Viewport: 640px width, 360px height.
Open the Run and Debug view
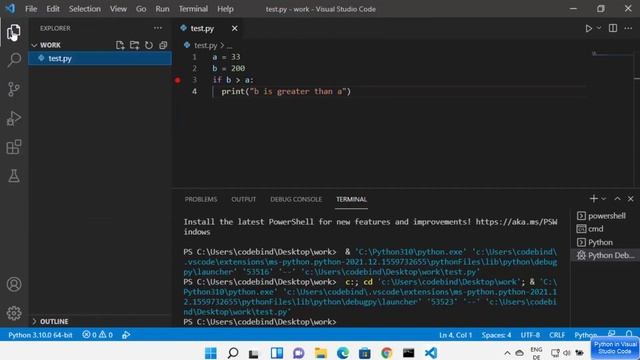[14, 118]
